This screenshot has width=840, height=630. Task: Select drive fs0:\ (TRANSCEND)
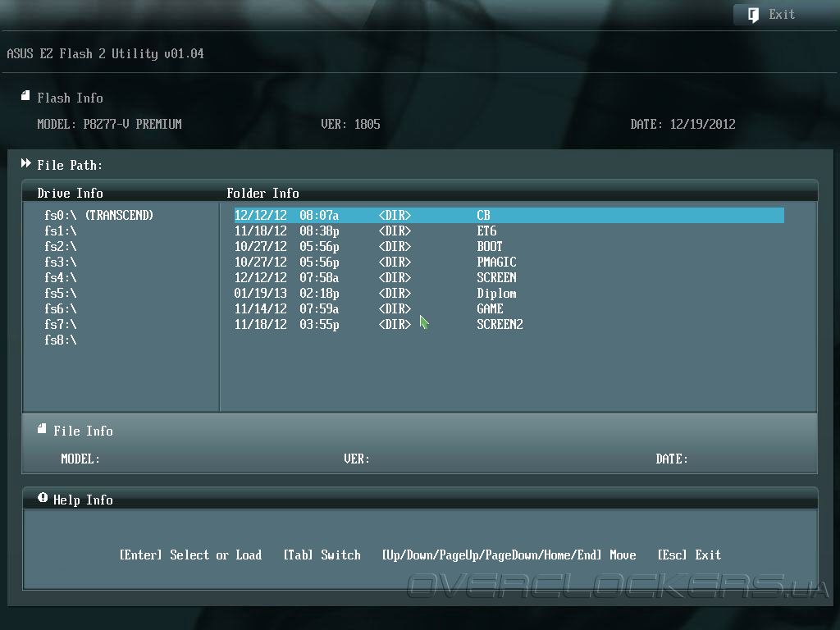(x=98, y=216)
